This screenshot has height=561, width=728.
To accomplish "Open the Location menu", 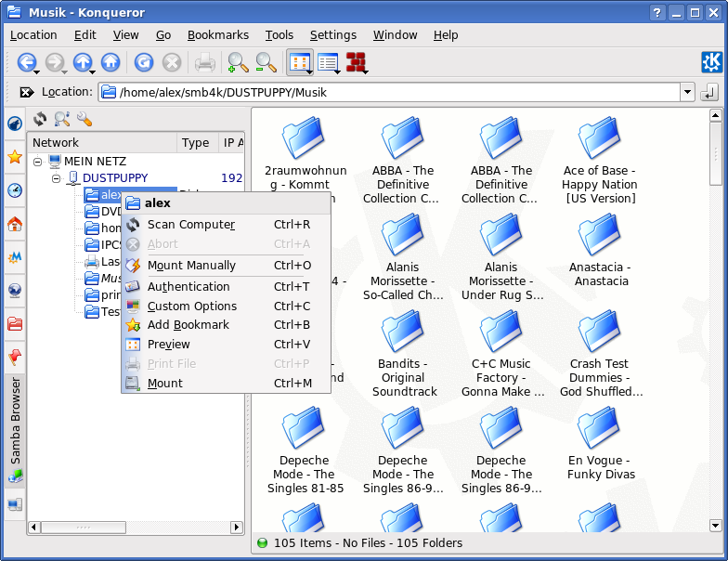I will (33, 35).
